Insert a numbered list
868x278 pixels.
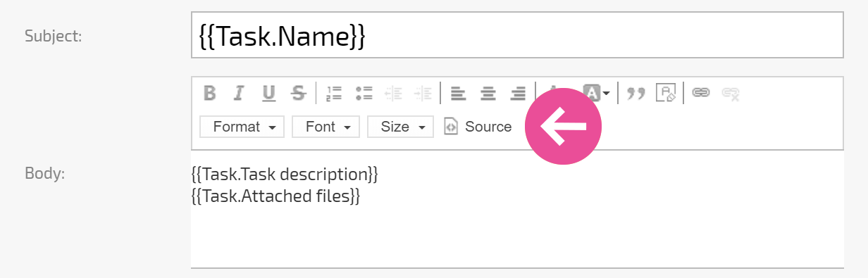334,93
